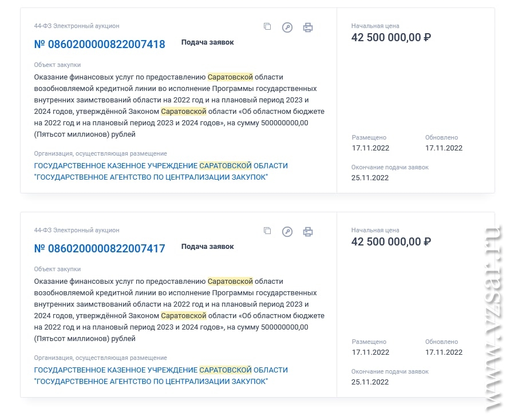The width and height of the screenshot is (510, 420).
Task: Click first card's 42 500 000,00 ₽ price
Action: tap(391, 37)
